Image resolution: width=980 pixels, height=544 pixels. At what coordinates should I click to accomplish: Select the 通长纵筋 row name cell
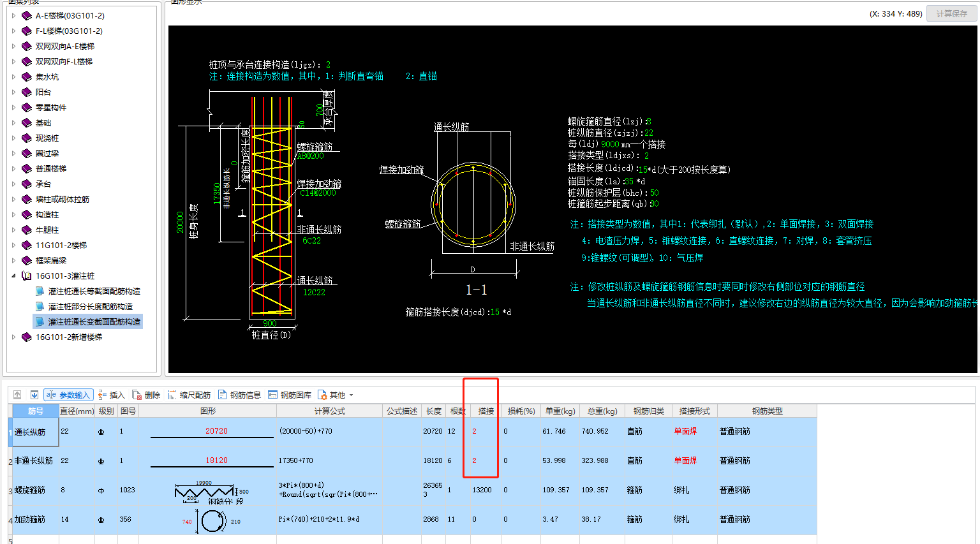36,432
